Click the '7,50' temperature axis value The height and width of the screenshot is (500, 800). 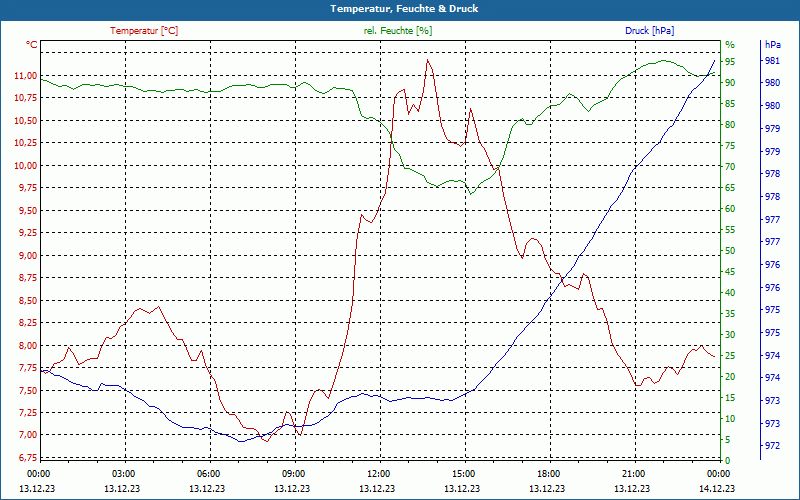click(x=28, y=390)
